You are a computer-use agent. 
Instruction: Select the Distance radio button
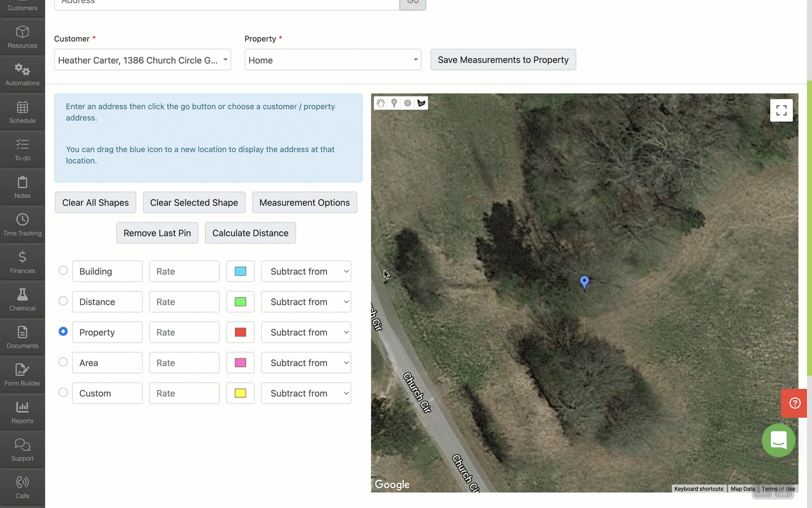tap(63, 301)
